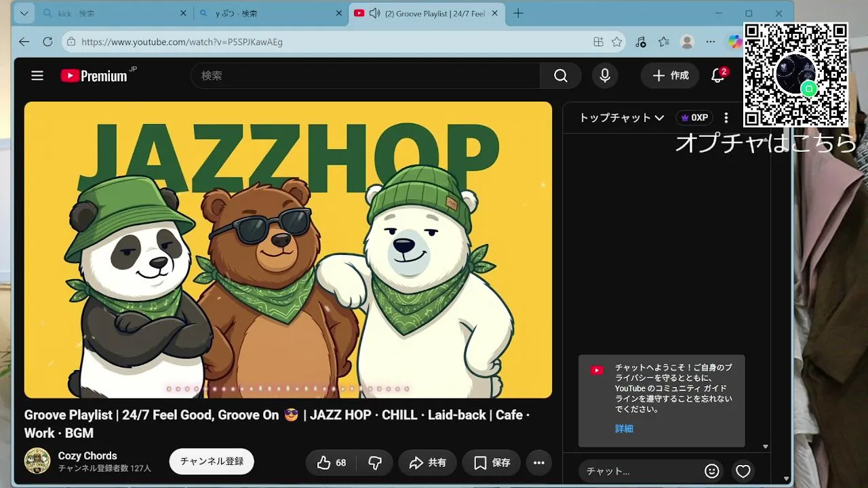The width and height of the screenshot is (868, 488).
Task: Open browser profile avatar icon
Action: tap(687, 42)
